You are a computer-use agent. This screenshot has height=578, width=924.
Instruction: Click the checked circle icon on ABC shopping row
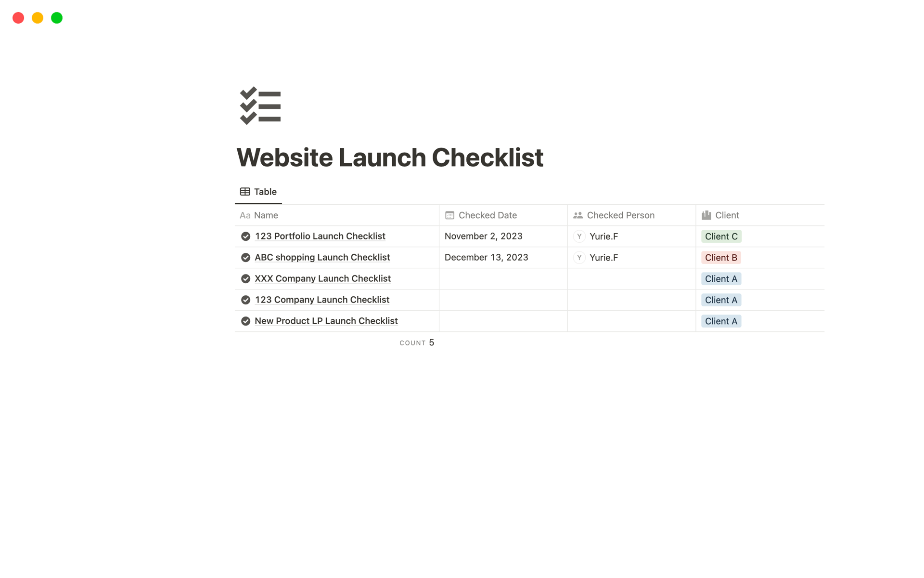tap(246, 257)
